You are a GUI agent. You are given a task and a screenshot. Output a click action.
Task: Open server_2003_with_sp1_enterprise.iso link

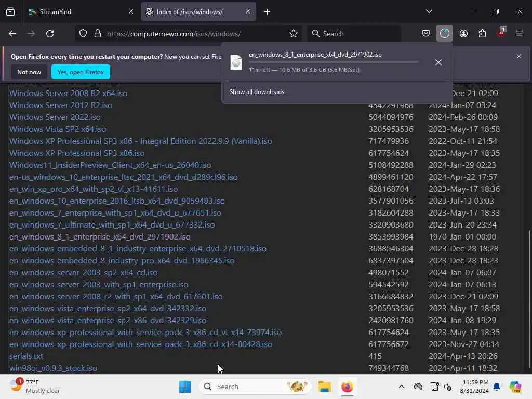tap(99, 284)
